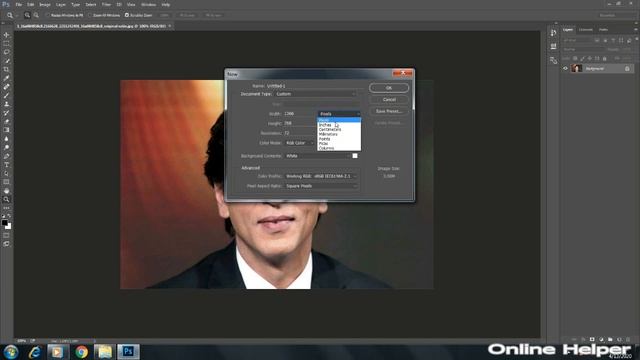Image resolution: width=640 pixels, height=360 pixels.
Task: Click the Zoom In option icon
Action: tap(27, 15)
